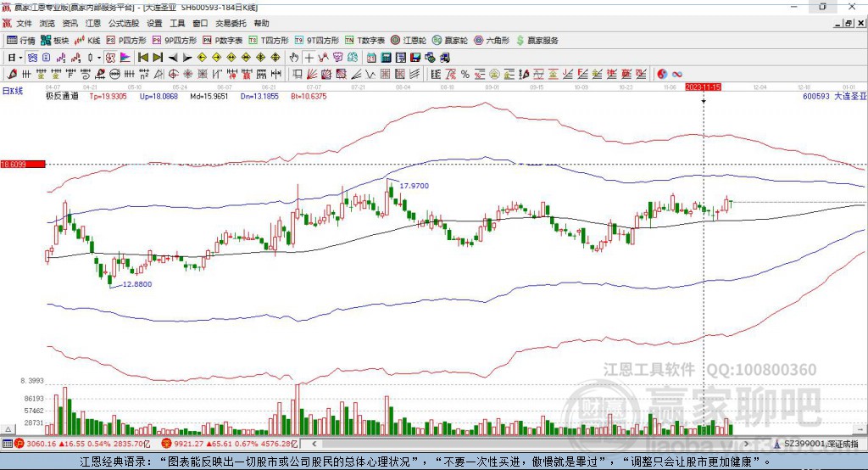Screen dimensions: 868x470
Task: Click the blue-red infinity loop icon
Action: (x=677, y=74)
